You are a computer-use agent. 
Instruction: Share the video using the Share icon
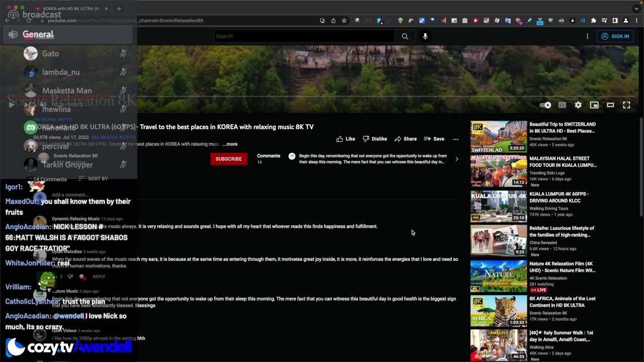tap(406, 139)
